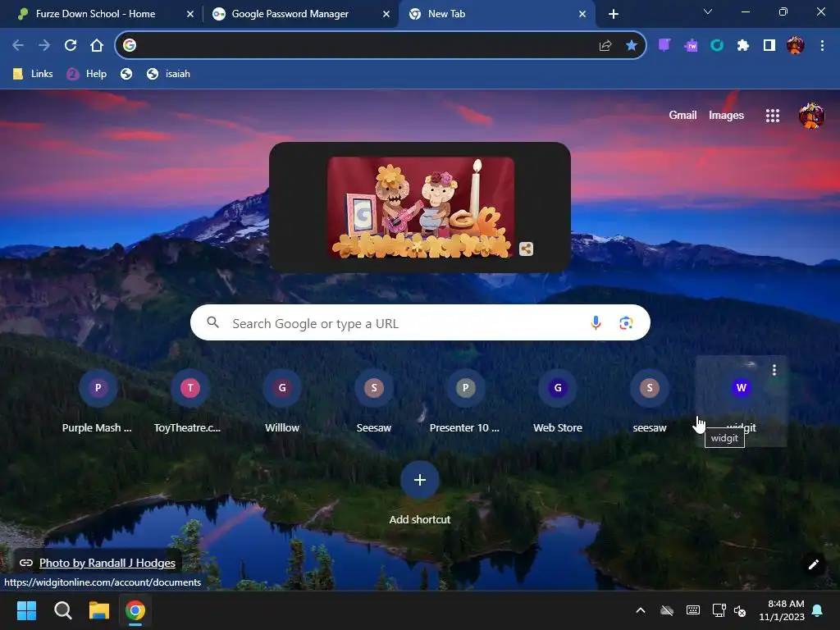Image resolution: width=840 pixels, height=630 pixels.
Task: Open Photo by Randall J Hodges link
Action: [x=107, y=563]
